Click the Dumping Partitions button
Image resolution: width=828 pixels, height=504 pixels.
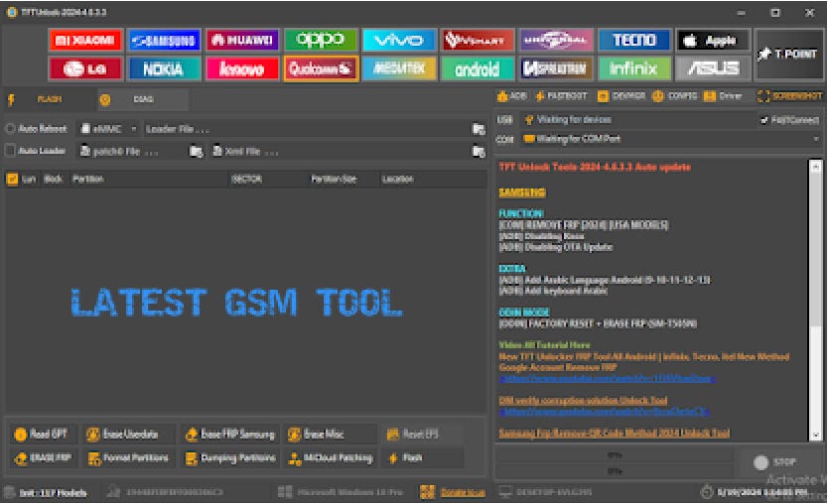(x=230, y=457)
